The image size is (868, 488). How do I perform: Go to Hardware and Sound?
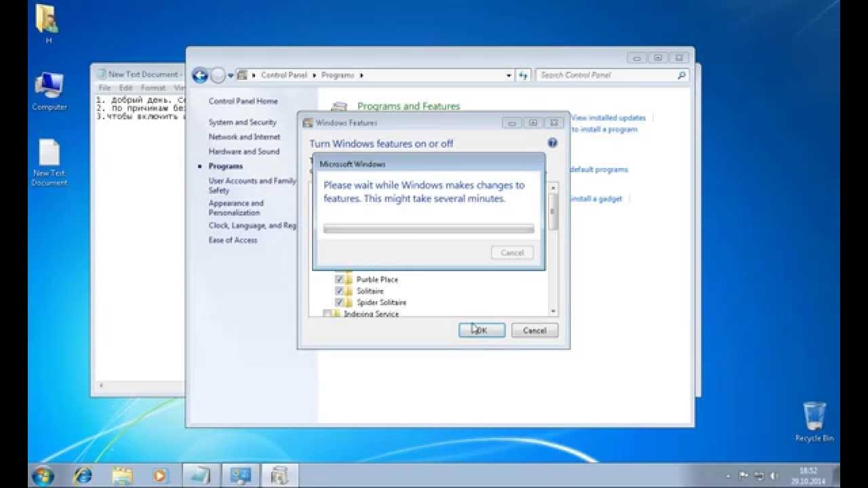click(x=243, y=152)
